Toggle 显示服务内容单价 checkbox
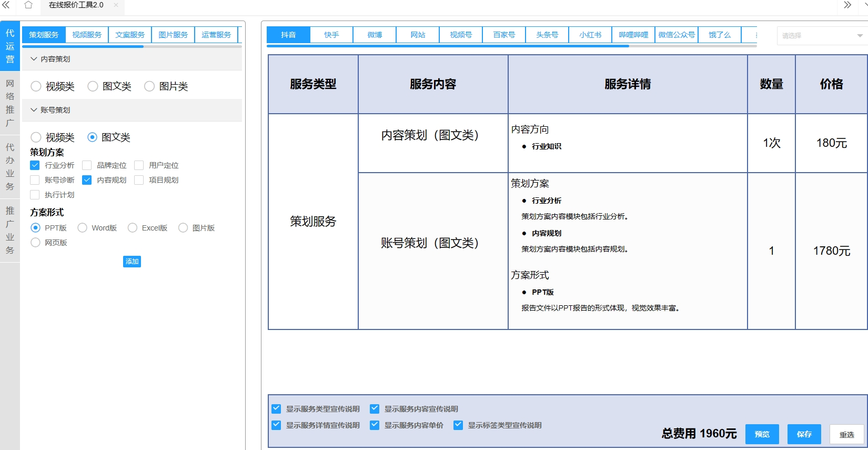The image size is (868, 450). [x=375, y=425]
